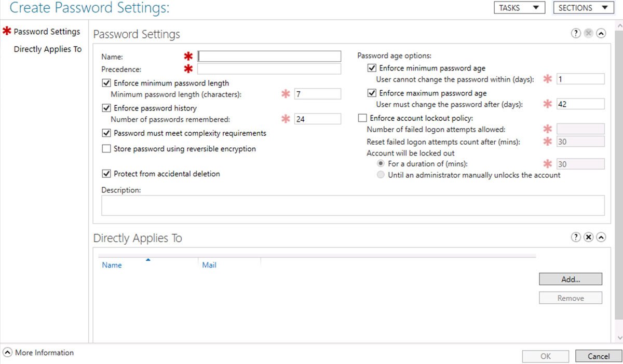The width and height of the screenshot is (623, 364).
Task: Close the Directly Applies To section
Action: tap(588, 237)
